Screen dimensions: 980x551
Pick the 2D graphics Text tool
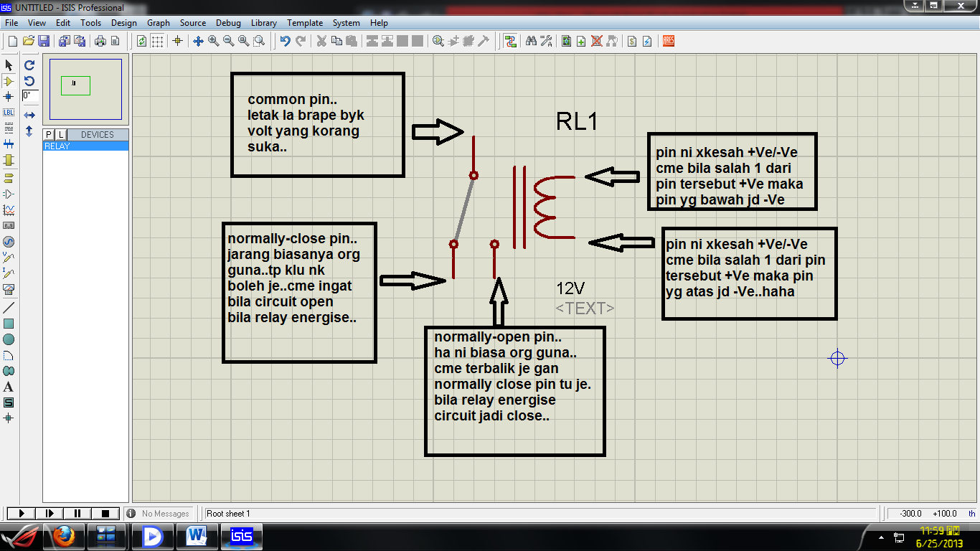click(9, 387)
